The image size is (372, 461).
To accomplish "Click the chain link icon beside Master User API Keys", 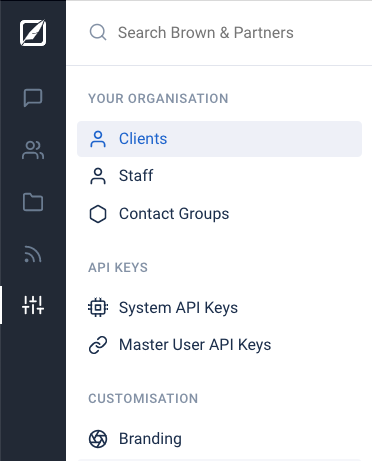I will (98, 345).
